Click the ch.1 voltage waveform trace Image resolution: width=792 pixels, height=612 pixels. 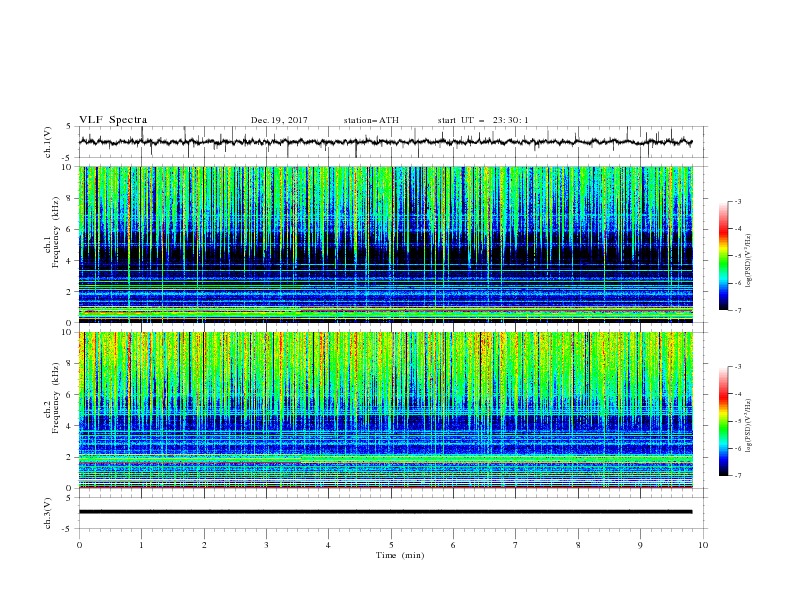click(x=385, y=142)
